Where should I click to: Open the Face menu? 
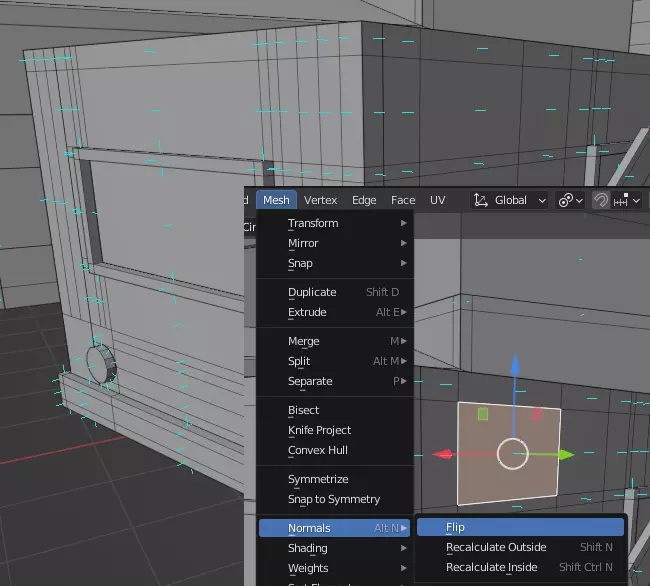(403, 200)
